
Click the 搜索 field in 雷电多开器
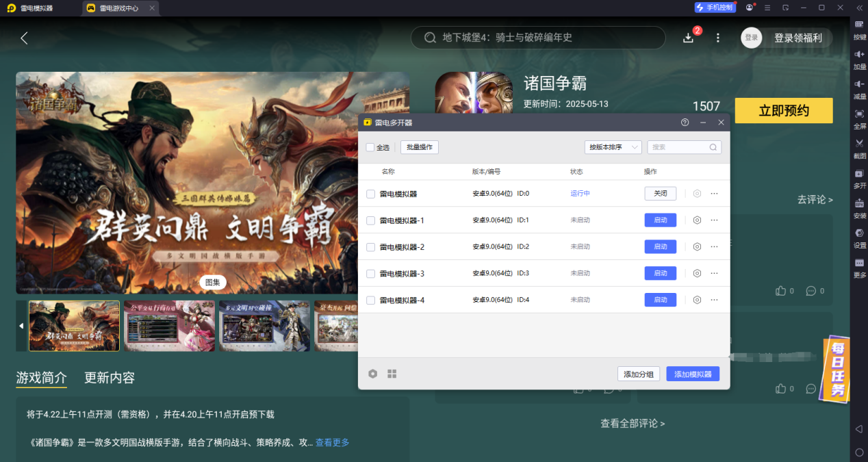pos(684,147)
